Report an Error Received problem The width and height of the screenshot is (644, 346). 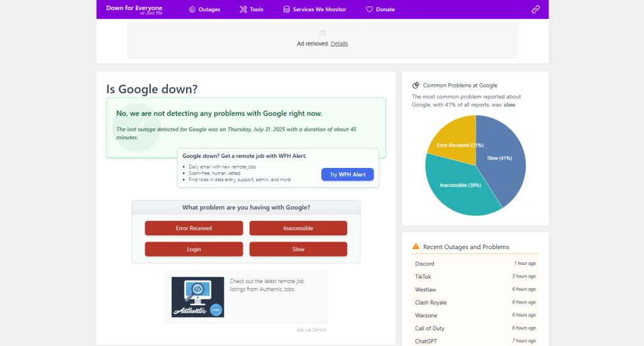point(194,228)
